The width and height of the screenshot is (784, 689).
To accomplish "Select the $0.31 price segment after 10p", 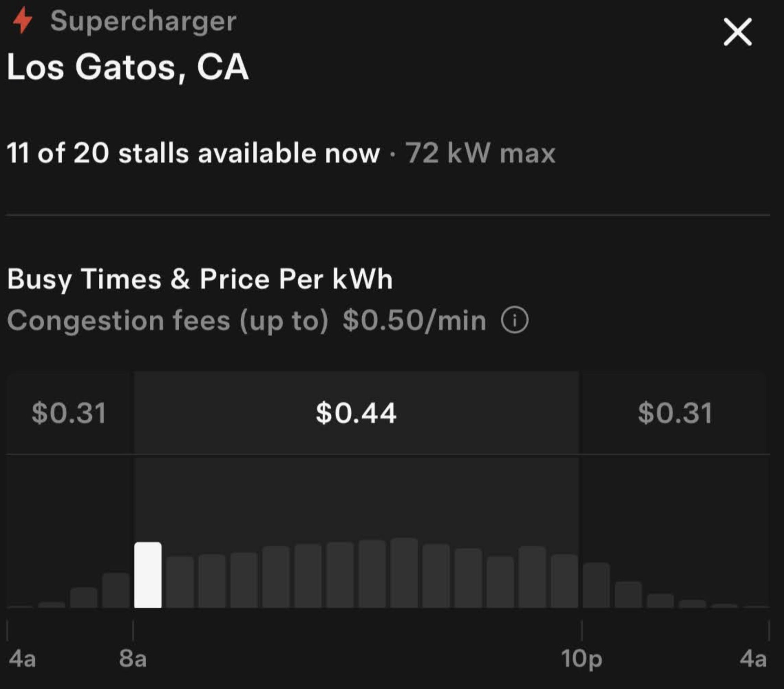I will coord(675,413).
